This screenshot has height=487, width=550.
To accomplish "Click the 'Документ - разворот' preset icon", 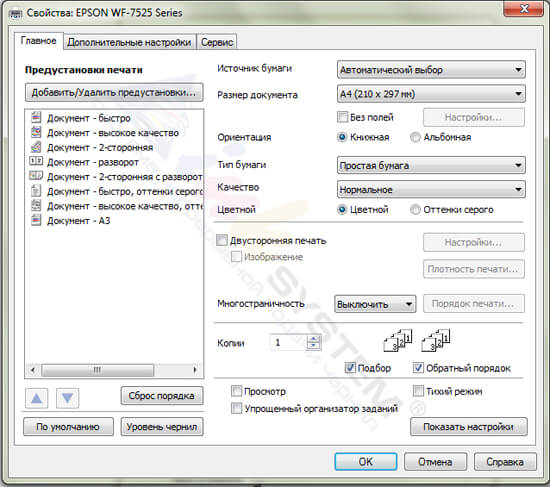I will point(36,161).
